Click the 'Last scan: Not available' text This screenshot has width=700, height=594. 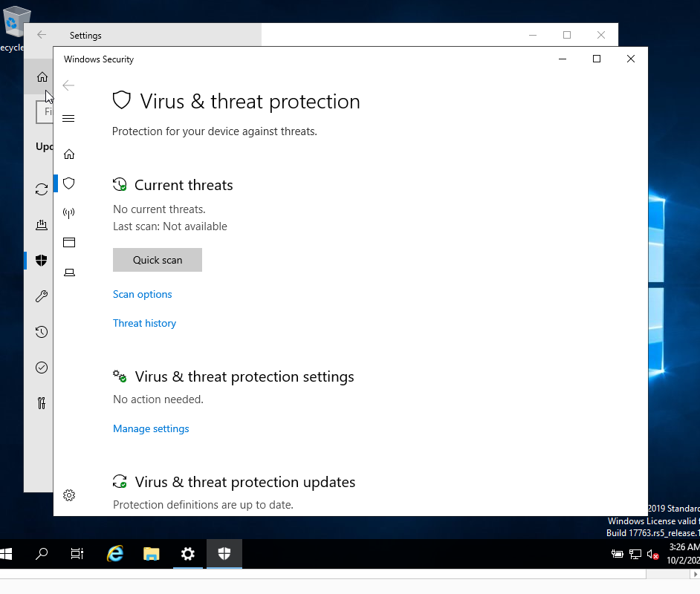coord(170,226)
